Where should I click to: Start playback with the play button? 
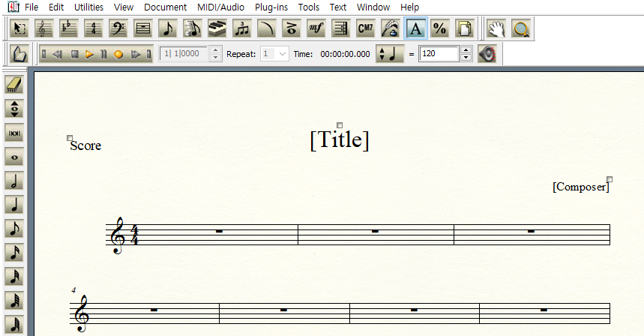[x=89, y=54]
